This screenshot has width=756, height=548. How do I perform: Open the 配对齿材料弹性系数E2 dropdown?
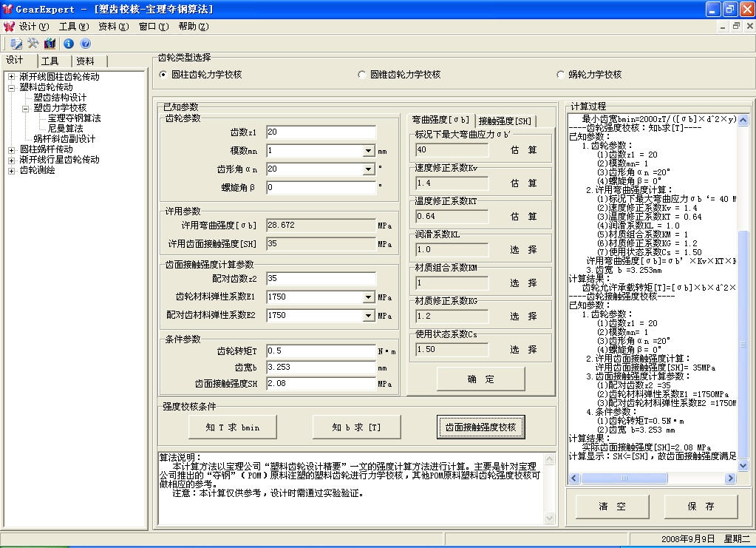pos(368,316)
